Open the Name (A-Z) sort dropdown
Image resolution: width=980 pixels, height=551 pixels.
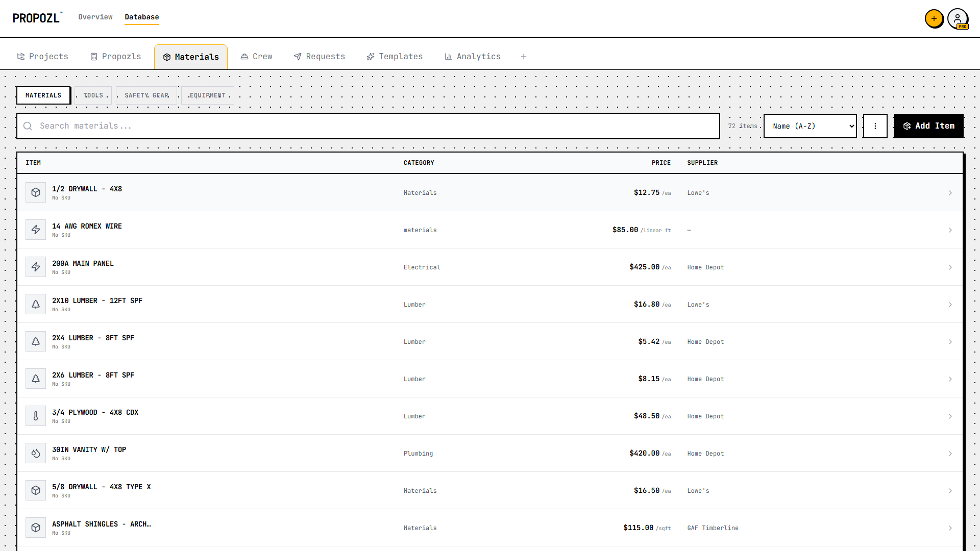coord(810,126)
